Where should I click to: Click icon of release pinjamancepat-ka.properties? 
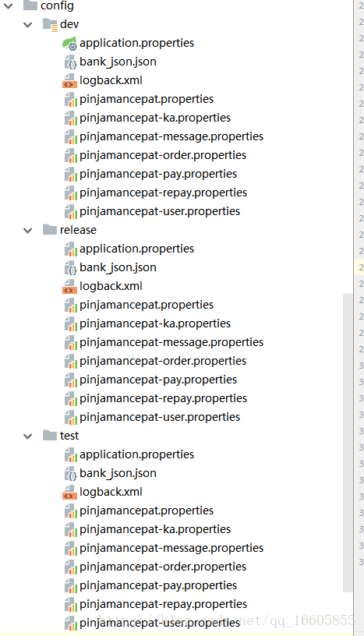(71, 323)
